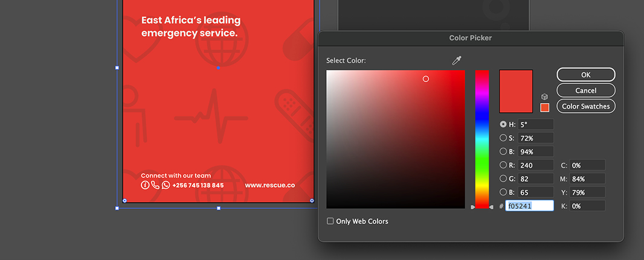The image size is (644, 260).
Task: Confirm color with the OK button
Action: pos(585,75)
